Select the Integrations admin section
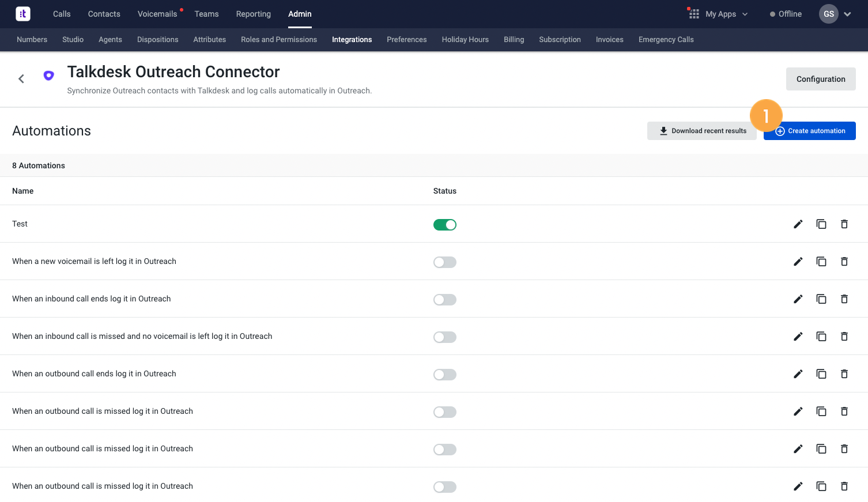The width and height of the screenshot is (868, 502). tap(352, 40)
